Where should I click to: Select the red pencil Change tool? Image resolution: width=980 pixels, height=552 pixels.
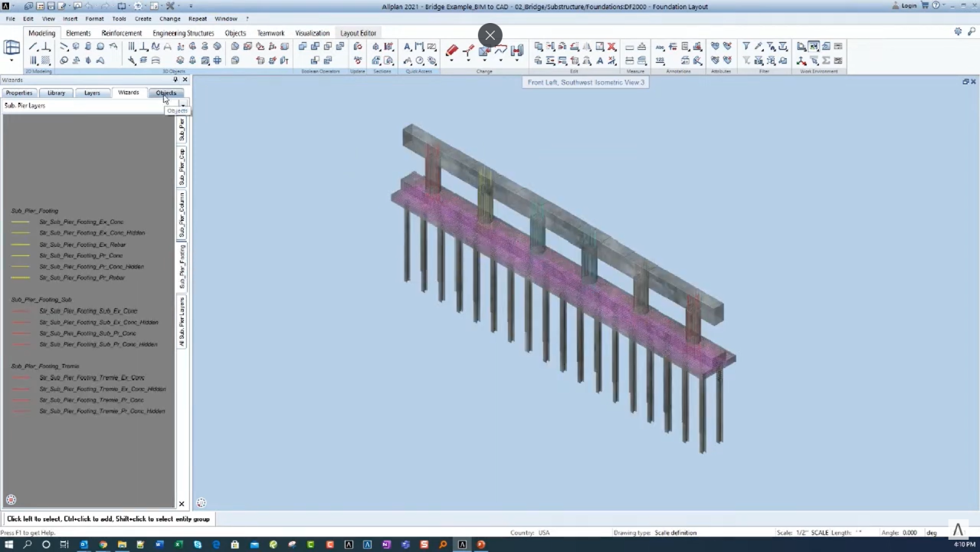451,49
